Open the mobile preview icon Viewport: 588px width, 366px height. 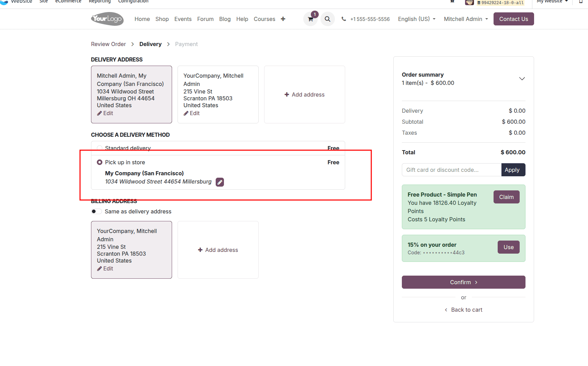(581, 2)
